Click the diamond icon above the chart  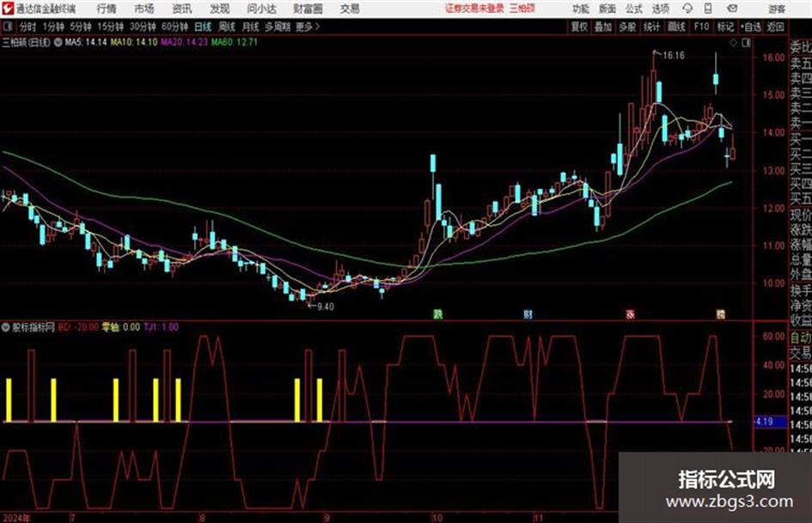733,43
